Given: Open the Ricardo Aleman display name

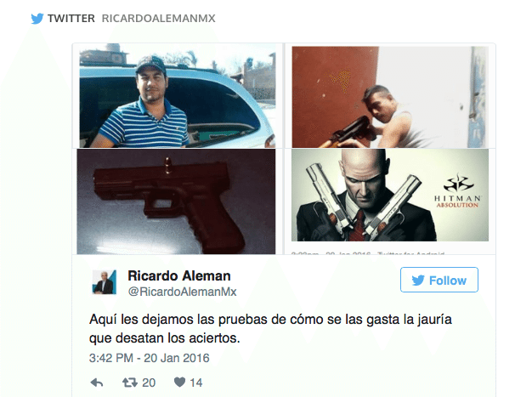Looking at the screenshot, I should coord(179,276).
